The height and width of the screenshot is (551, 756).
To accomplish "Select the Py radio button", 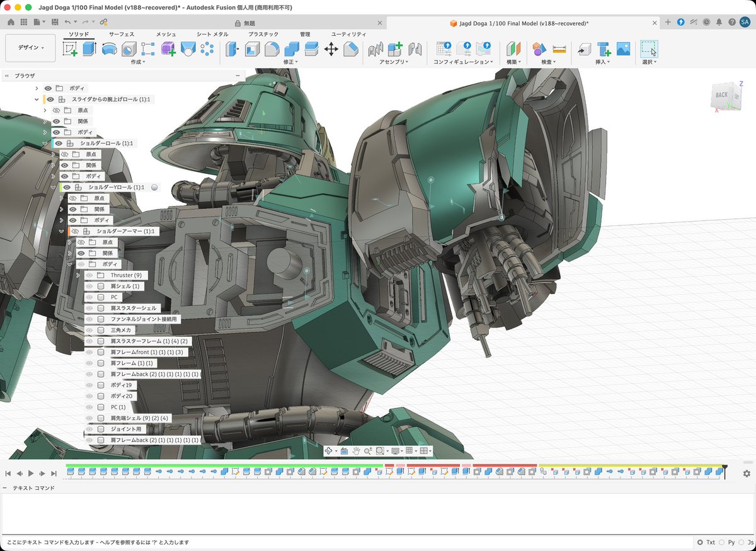I will click(x=723, y=542).
